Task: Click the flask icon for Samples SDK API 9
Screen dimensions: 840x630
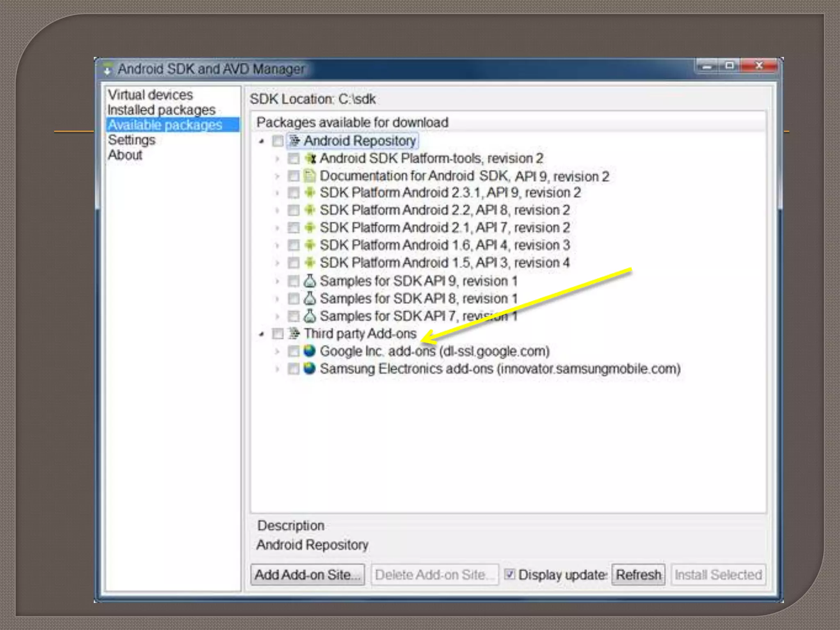Action: point(310,281)
